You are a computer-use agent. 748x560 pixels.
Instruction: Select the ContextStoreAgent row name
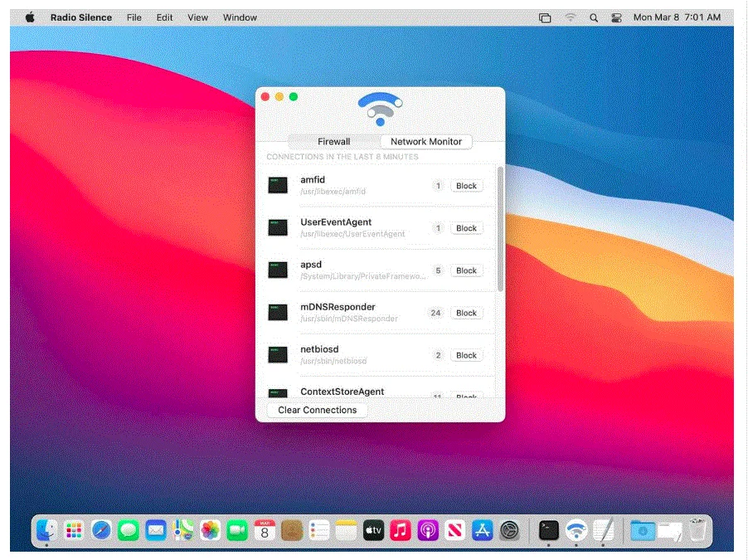[x=342, y=392]
